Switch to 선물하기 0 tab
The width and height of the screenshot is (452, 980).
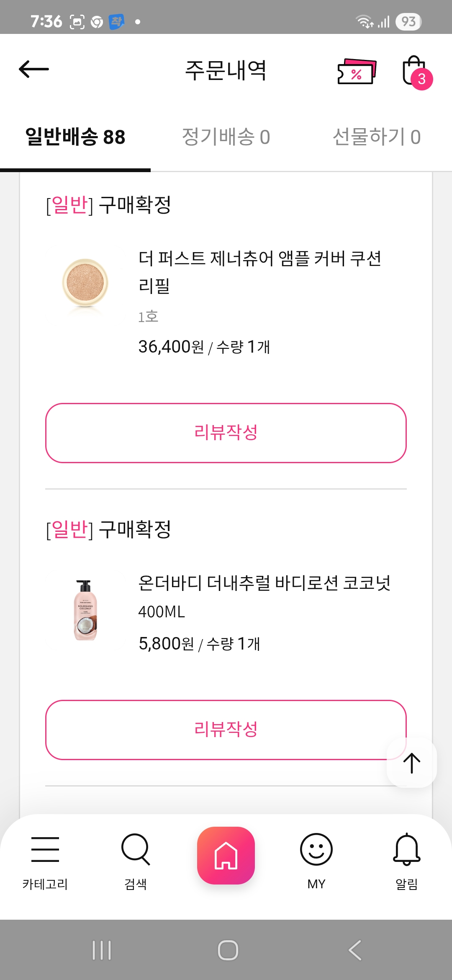[x=377, y=137]
